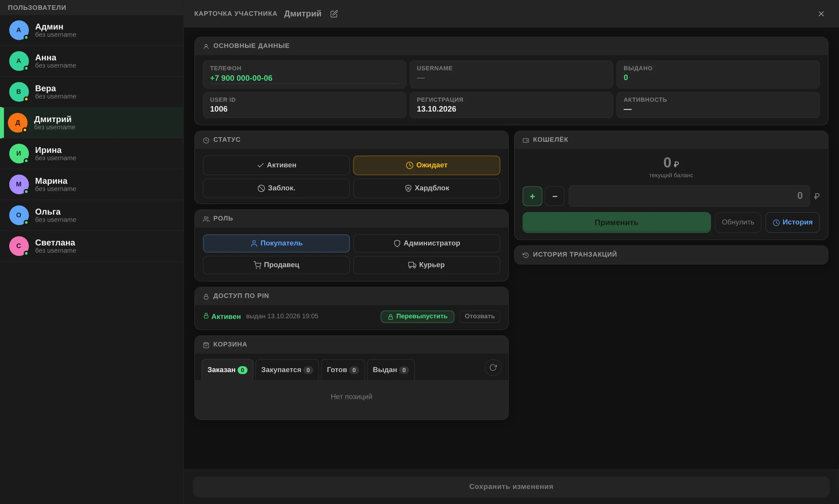839x504 pixels.
Task: Click the Обнулить button
Action: click(x=738, y=222)
